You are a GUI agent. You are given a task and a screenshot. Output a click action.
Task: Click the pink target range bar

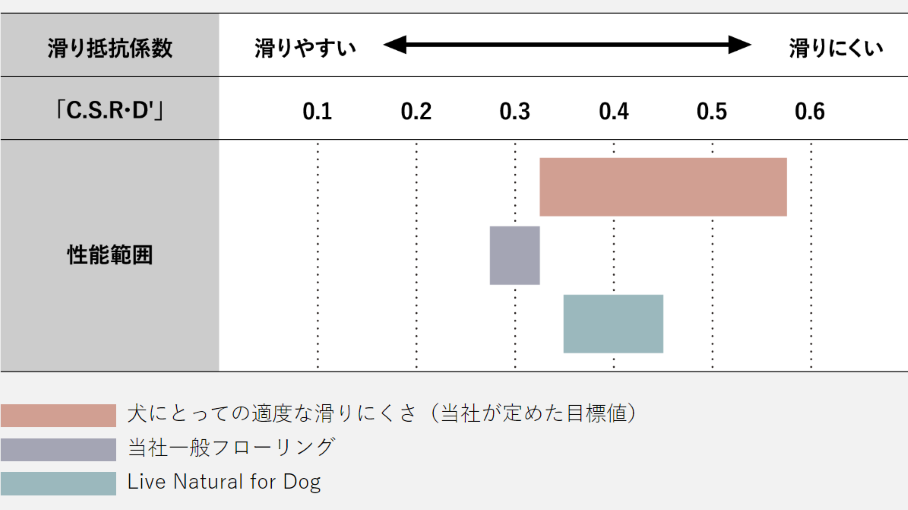click(663, 187)
